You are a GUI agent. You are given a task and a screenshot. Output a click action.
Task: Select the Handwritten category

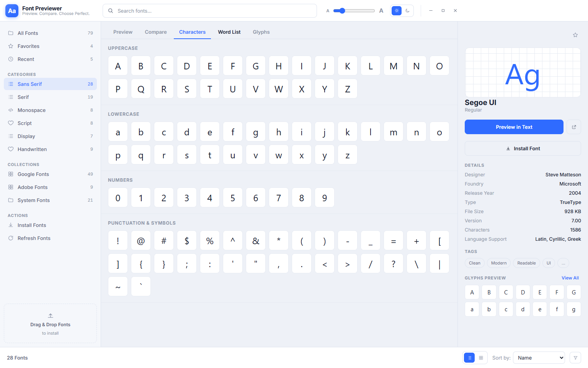50,149
